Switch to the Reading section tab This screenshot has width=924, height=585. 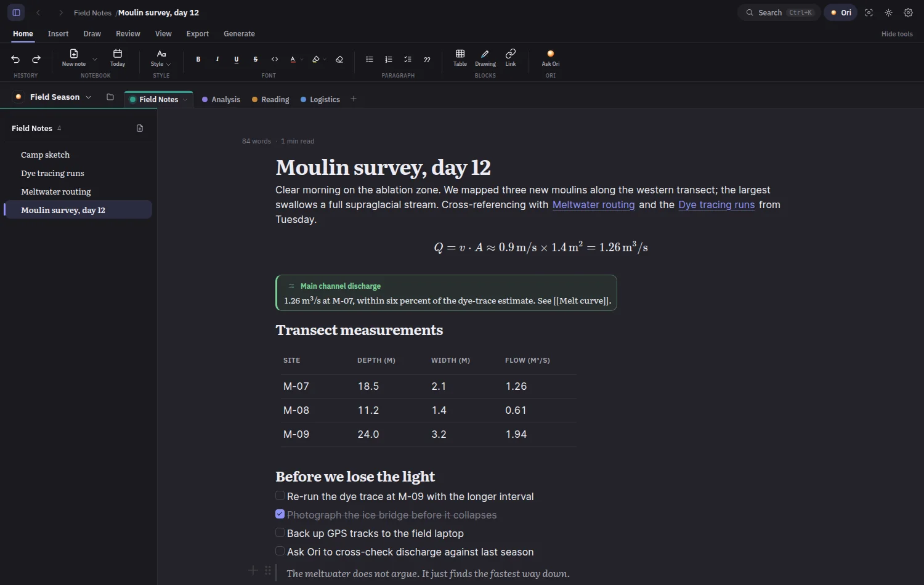[x=270, y=100]
